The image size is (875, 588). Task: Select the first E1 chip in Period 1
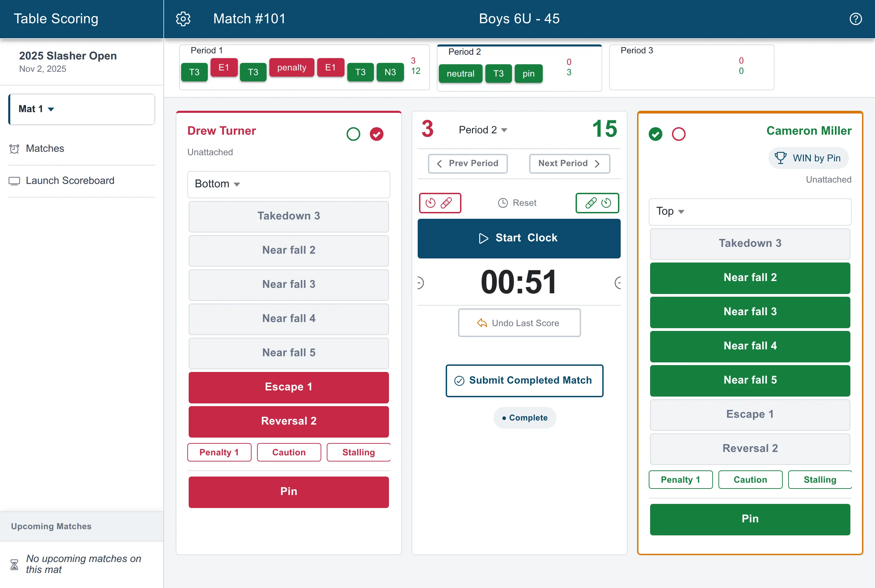coord(224,67)
